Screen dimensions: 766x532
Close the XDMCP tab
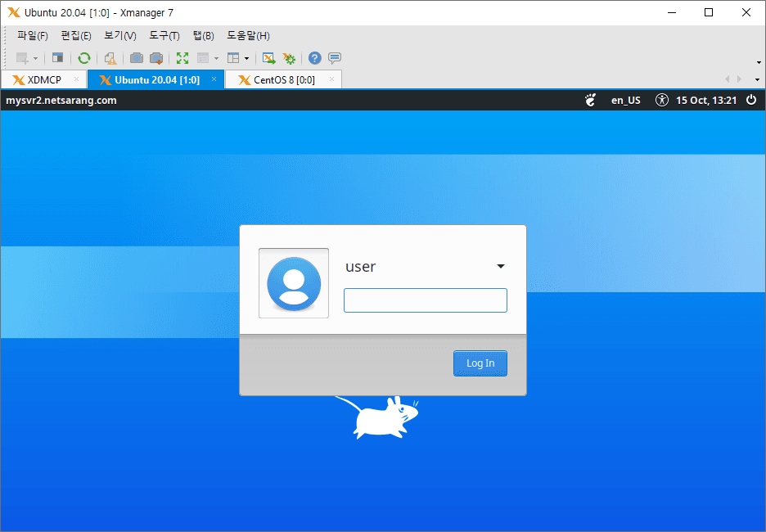(76, 79)
